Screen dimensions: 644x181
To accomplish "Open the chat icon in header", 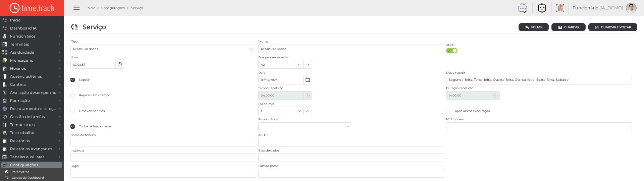I will (523, 8).
